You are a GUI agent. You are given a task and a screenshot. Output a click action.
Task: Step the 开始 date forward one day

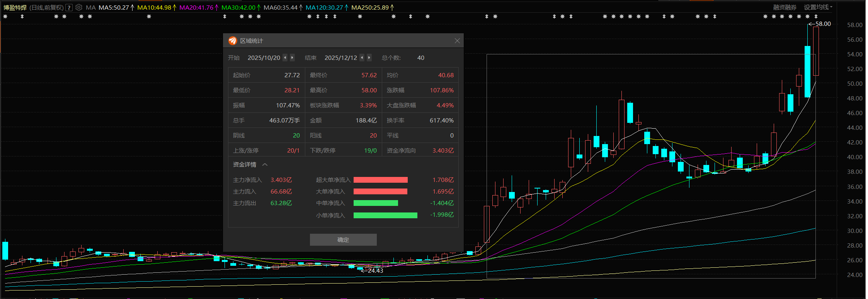click(292, 58)
